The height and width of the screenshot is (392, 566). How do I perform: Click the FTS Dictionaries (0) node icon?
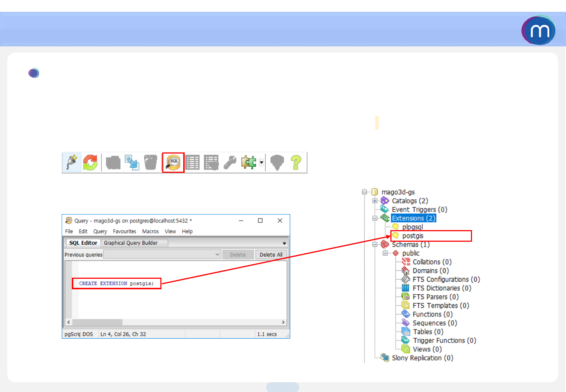406,288
